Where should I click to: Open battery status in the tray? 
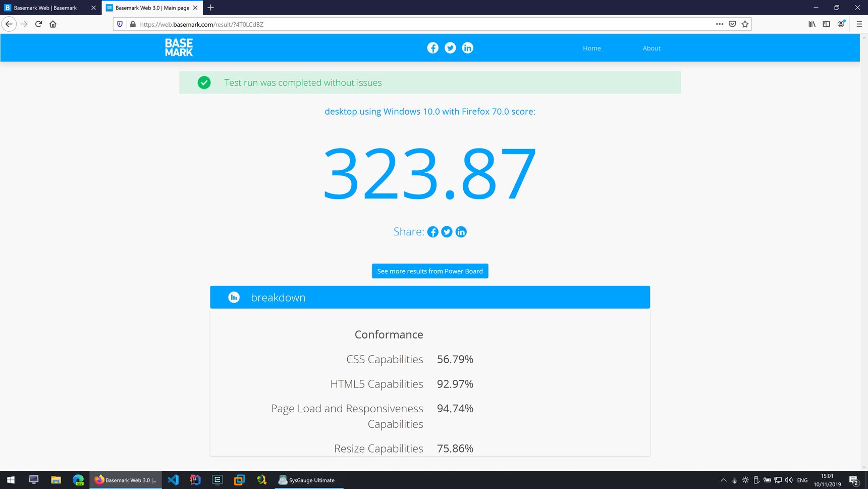coord(767,480)
